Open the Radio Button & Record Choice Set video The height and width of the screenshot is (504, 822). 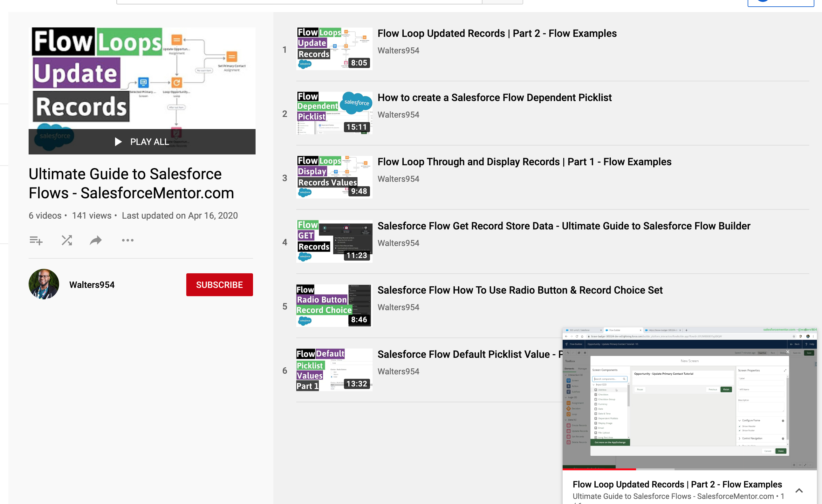click(520, 290)
